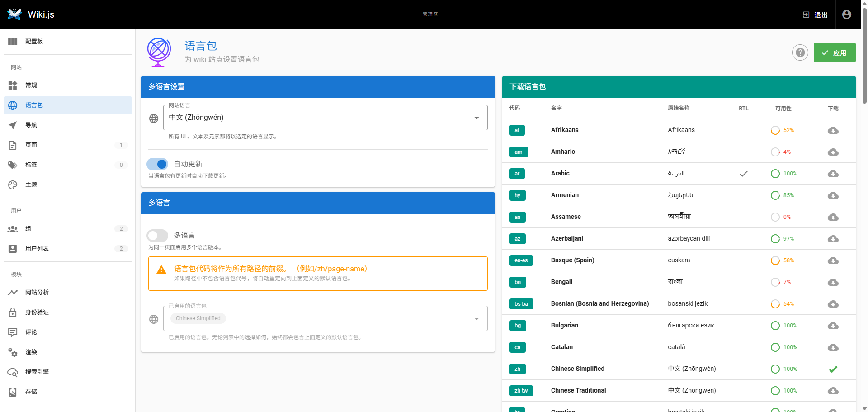Click the installed checkmark for Chinese Simplified
This screenshot has height=412, width=868.
[x=833, y=369]
